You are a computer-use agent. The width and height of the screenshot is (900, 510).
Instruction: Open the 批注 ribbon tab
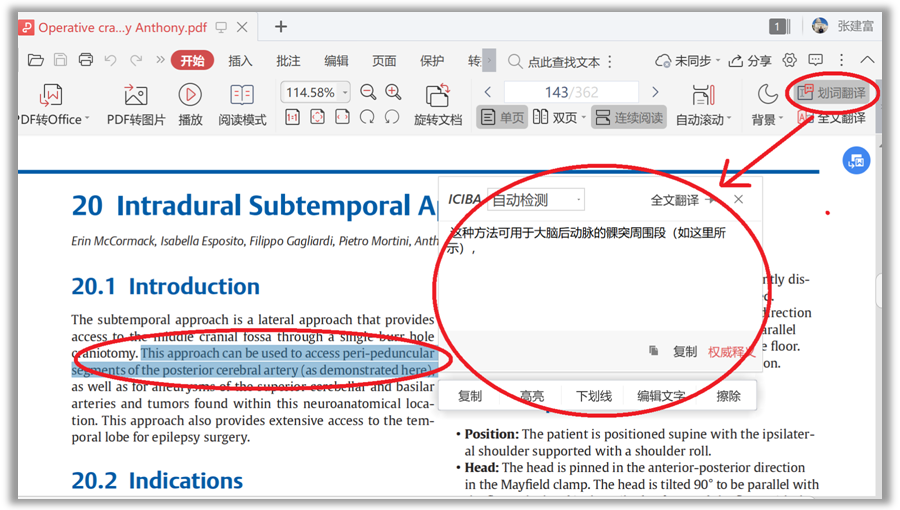pyautogui.click(x=288, y=61)
